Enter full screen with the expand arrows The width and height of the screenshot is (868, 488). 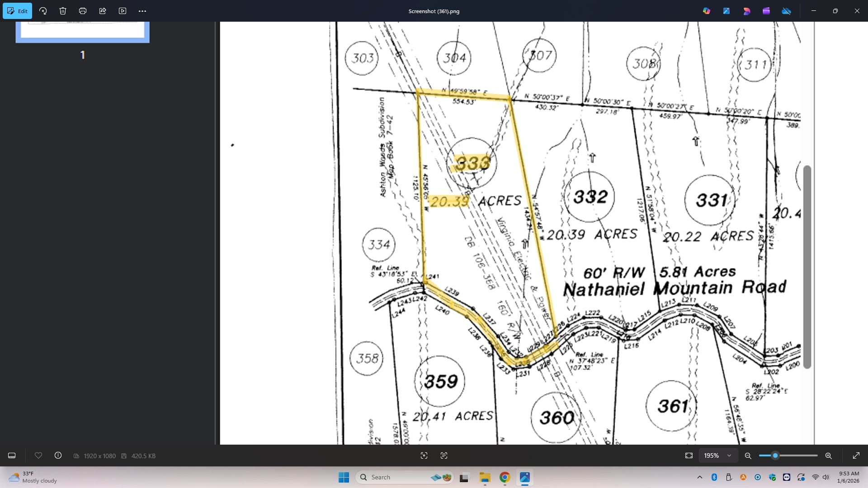coord(856,455)
